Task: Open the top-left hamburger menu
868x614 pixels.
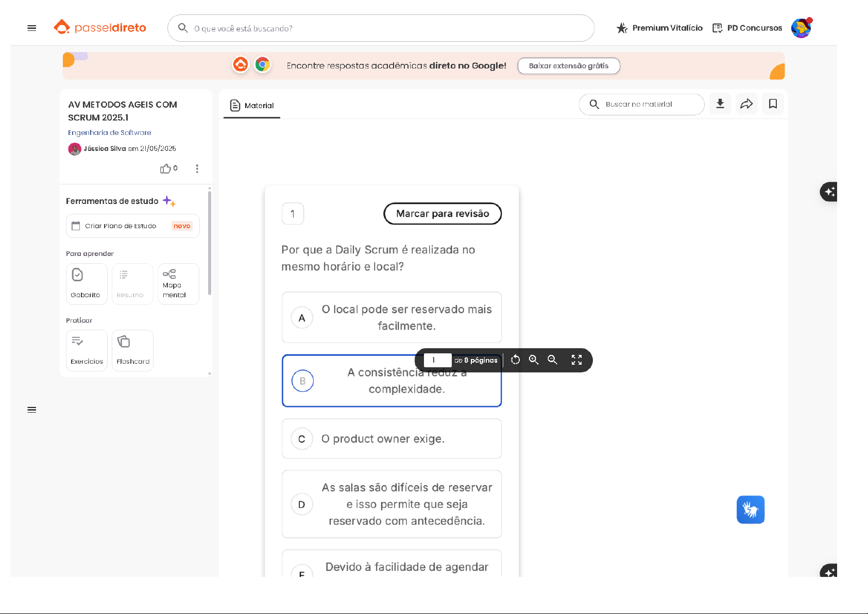Action: (32, 28)
